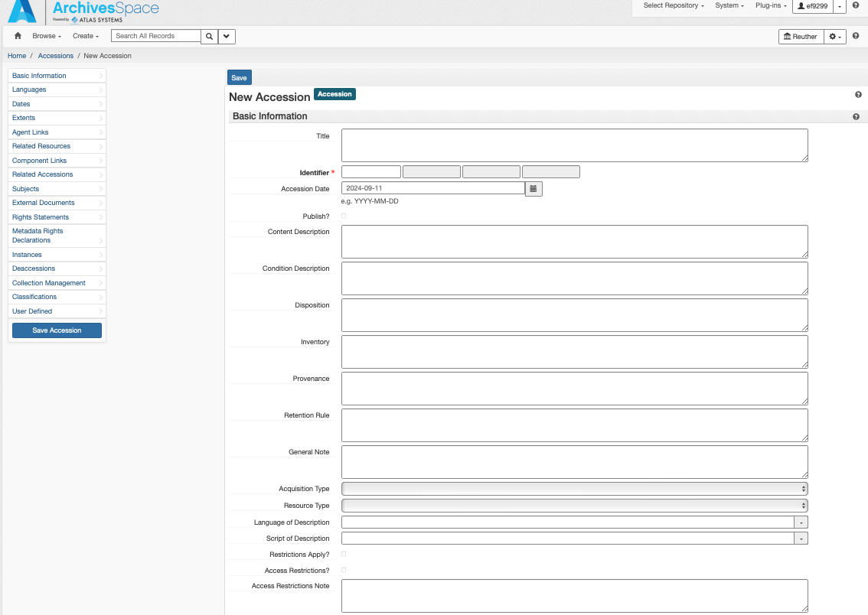Open the Language of Description dropdown arrow
Image resolution: width=868 pixels, height=615 pixels.
(x=801, y=522)
